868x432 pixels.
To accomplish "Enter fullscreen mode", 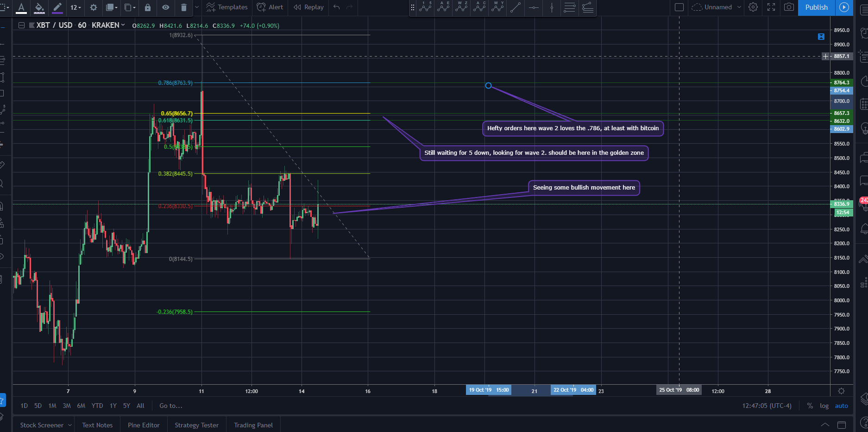I will click(771, 7).
